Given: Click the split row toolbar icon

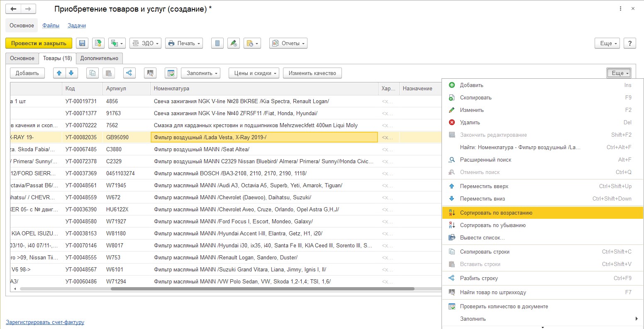Looking at the screenshot, I should tap(129, 73).
